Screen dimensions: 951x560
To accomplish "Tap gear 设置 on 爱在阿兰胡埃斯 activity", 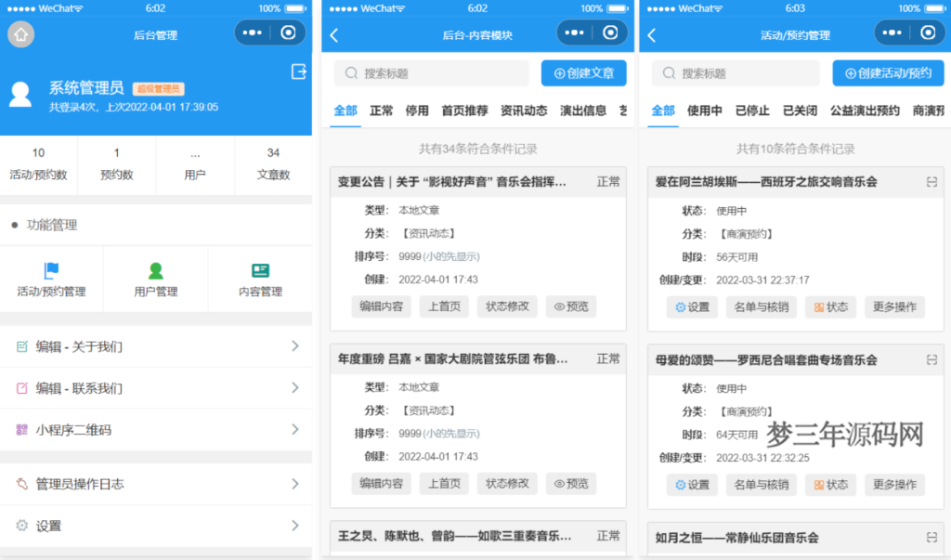I will click(692, 306).
